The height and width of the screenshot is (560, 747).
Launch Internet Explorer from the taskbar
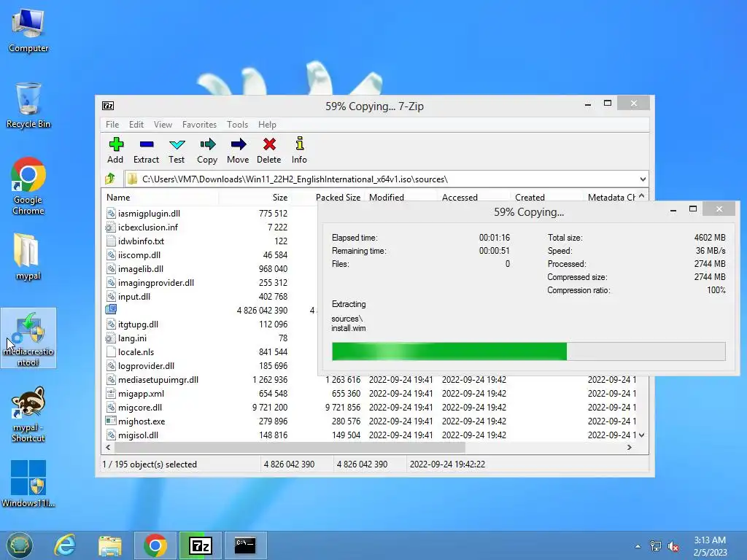click(65, 545)
